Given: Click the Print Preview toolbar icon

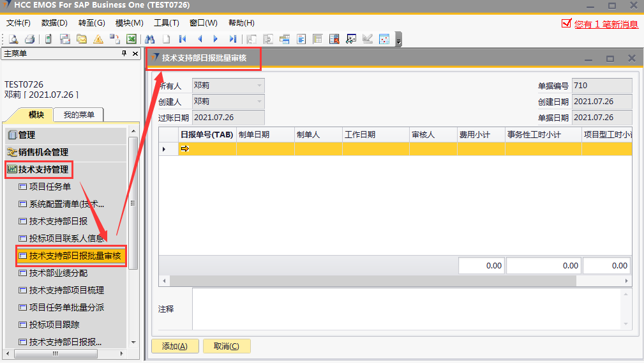Looking at the screenshot, I should (x=13, y=39).
